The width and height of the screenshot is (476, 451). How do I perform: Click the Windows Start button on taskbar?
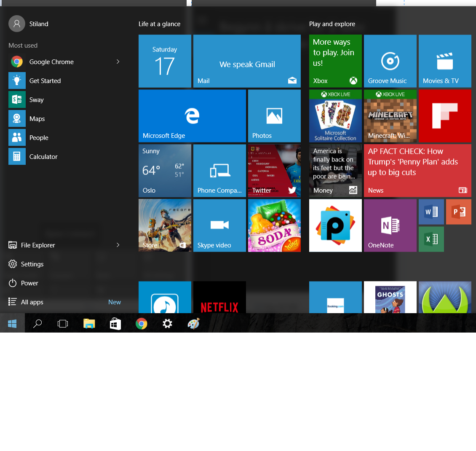click(x=12, y=323)
